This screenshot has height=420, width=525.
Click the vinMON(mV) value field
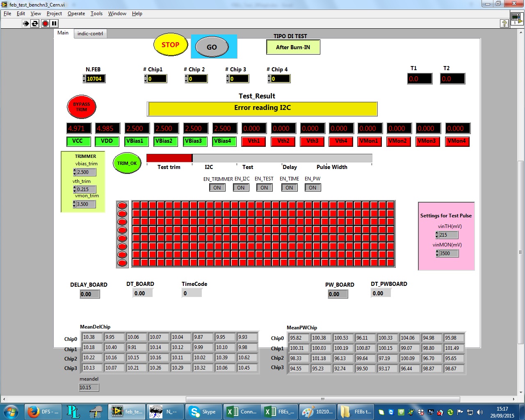(448, 253)
